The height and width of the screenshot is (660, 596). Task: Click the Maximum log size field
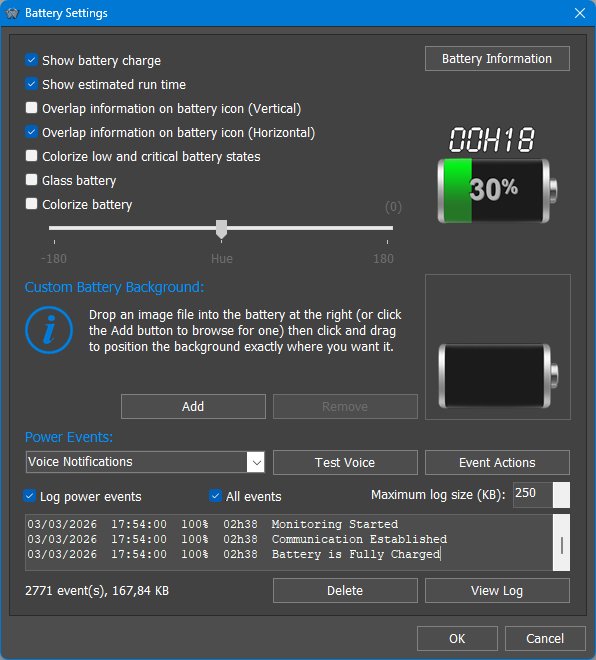(533, 495)
